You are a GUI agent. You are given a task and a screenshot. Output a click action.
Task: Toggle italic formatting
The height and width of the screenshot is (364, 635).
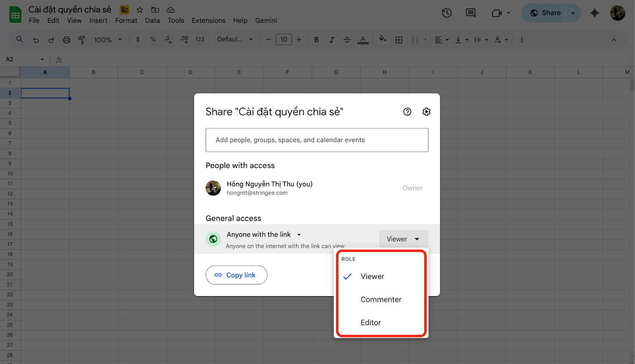click(x=331, y=40)
